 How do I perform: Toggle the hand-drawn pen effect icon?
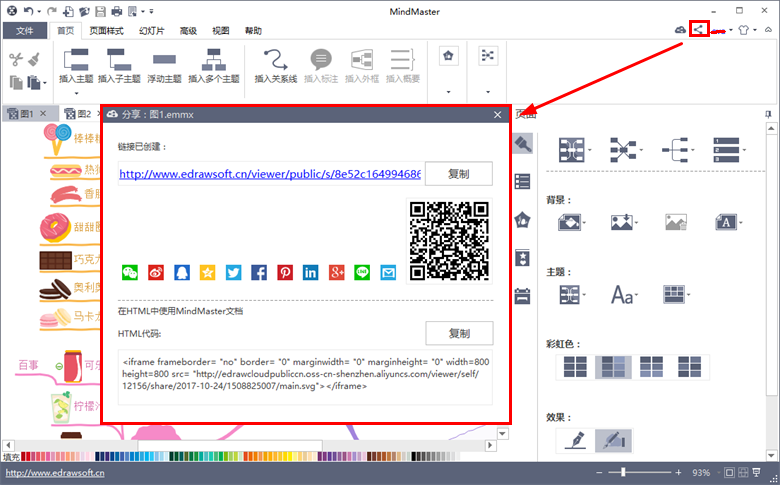(x=576, y=440)
